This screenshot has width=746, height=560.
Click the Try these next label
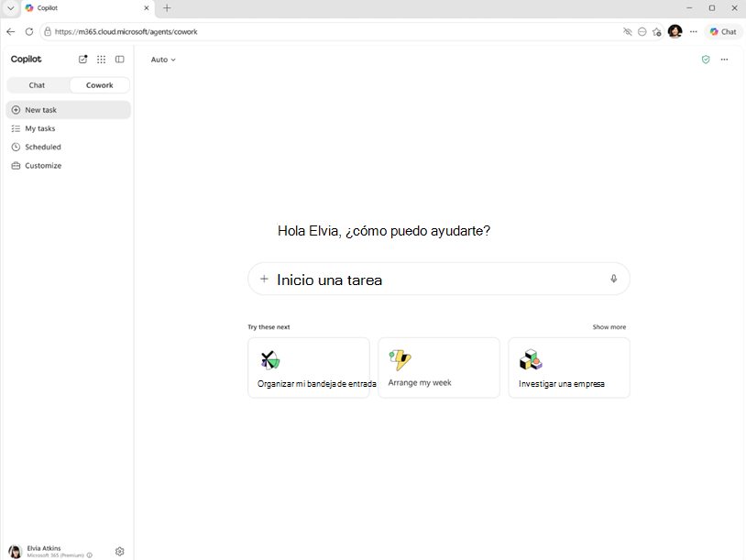269,327
